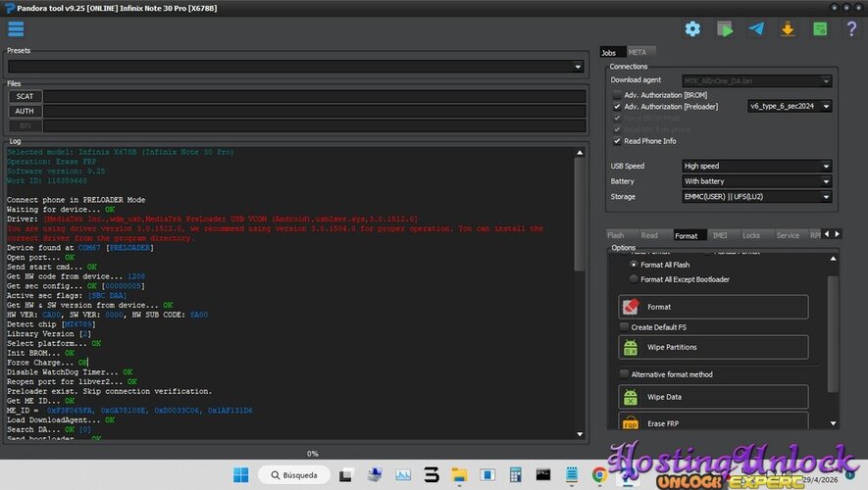Toggle Read Phone Info checkbox

617,141
